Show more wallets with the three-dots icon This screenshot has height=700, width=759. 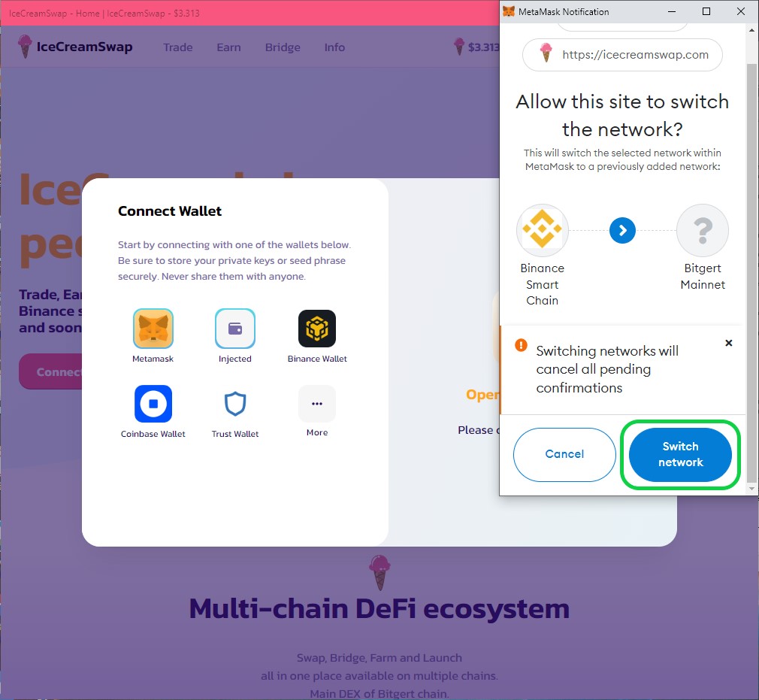[x=317, y=404]
